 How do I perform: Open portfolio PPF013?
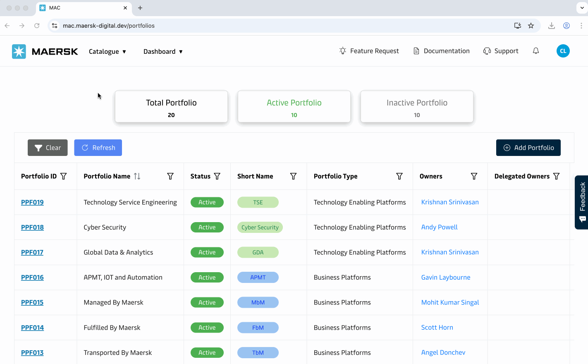[32, 353]
